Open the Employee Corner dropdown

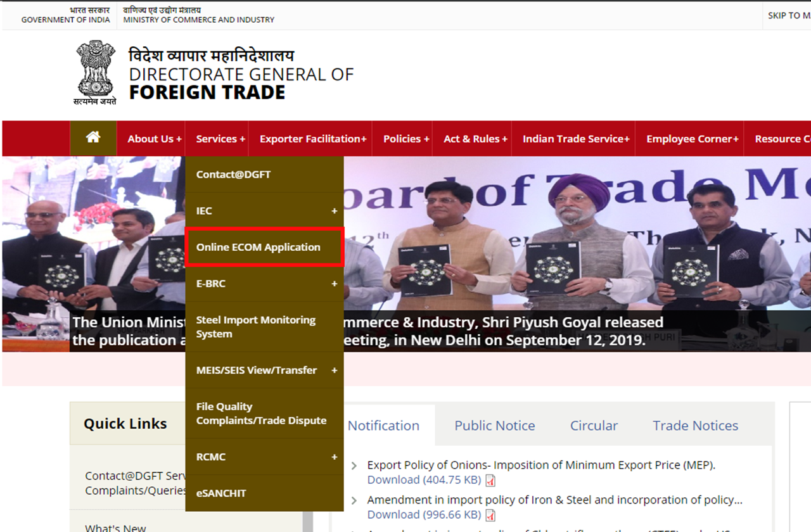coord(693,139)
